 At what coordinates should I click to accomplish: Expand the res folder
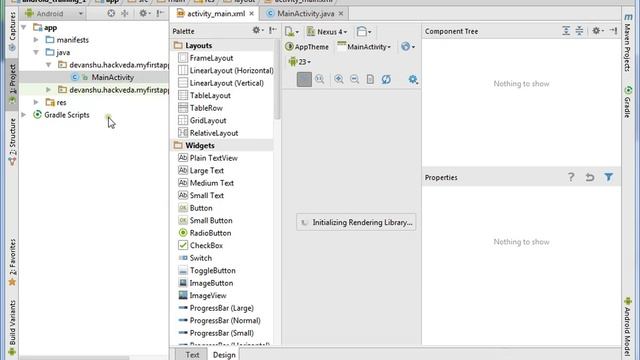36,102
